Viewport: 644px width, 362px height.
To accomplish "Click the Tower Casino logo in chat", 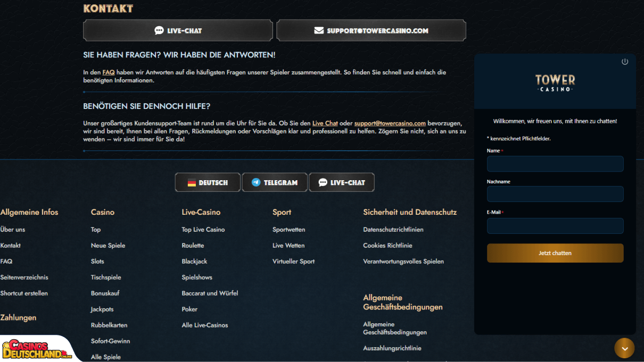I will click(x=555, y=82).
